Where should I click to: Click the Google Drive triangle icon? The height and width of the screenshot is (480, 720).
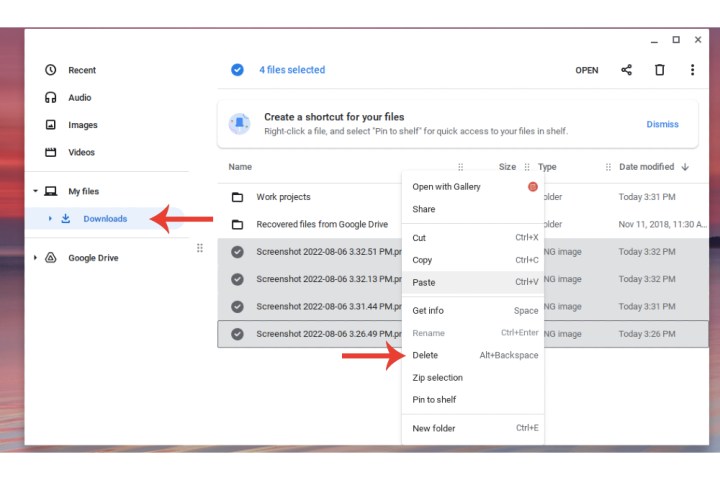51,258
